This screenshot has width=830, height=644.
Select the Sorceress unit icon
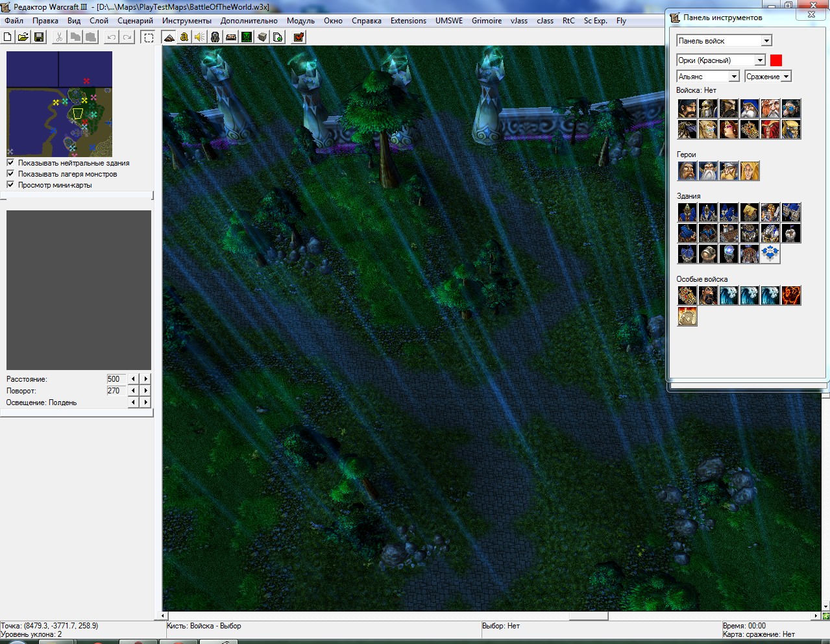point(729,129)
